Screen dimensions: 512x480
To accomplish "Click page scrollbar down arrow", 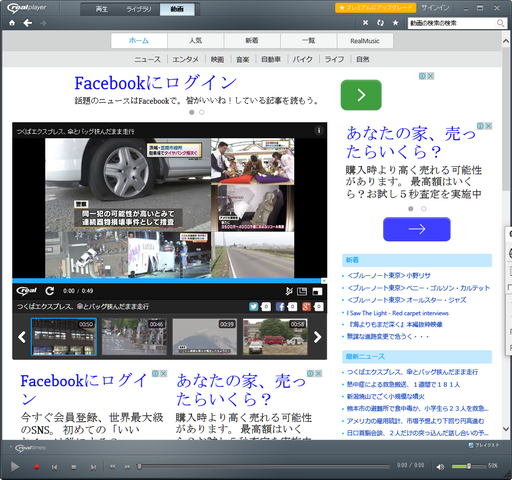I will (506, 429).
